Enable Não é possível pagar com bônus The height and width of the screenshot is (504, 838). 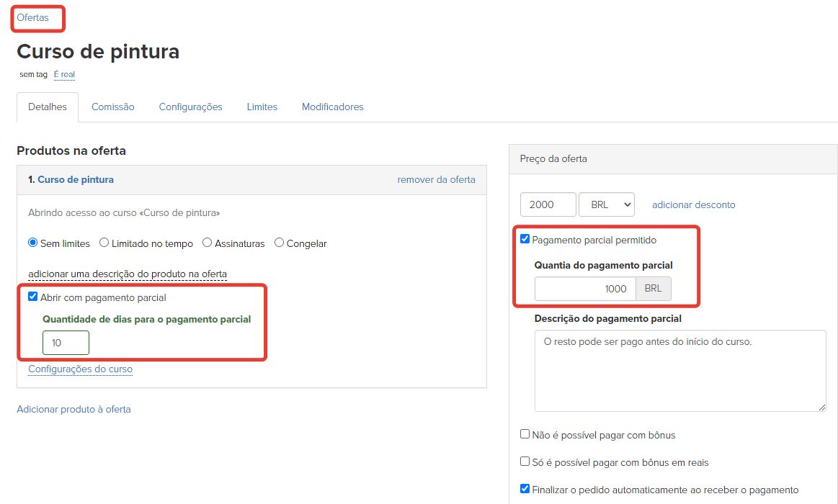coord(525,434)
